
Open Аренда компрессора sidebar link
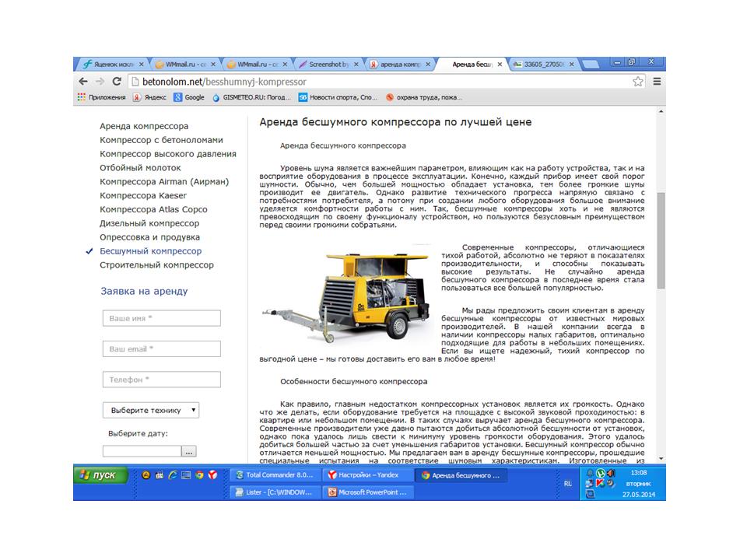tap(144, 126)
